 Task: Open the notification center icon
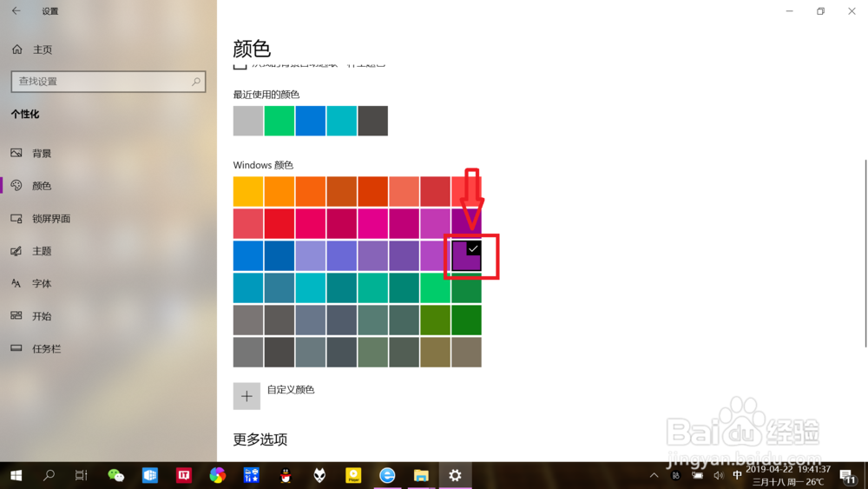point(847,476)
